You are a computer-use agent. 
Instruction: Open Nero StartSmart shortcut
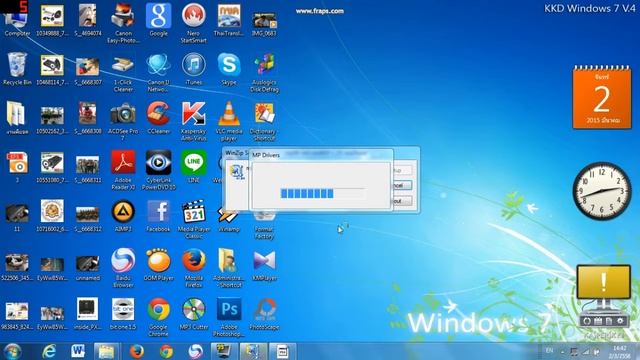tap(193, 23)
